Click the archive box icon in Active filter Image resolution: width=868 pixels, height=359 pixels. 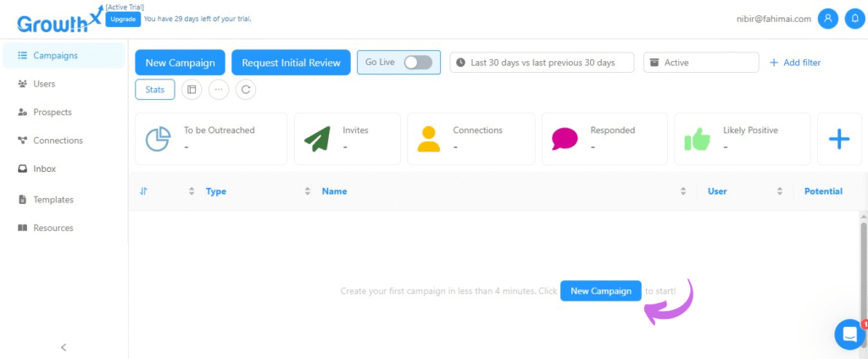coord(654,63)
